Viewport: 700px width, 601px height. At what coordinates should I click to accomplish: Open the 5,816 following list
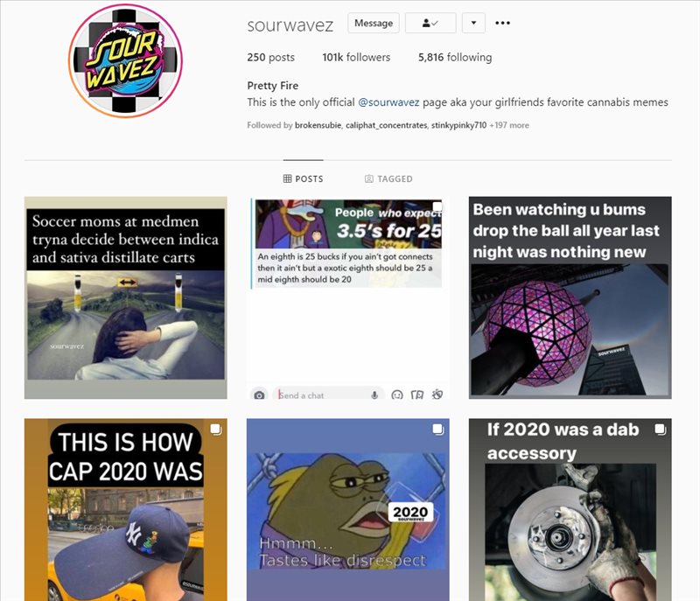pos(455,57)
